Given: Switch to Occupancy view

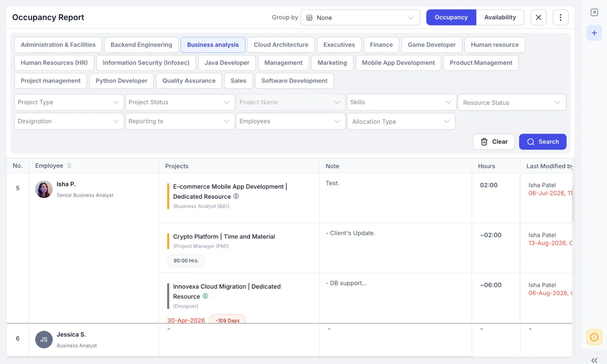Looking at the screenshot, I should coord(451,18).
